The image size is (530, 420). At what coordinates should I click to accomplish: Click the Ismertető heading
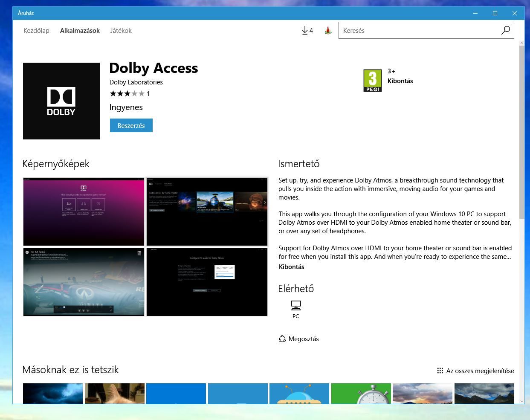[298, 164]
